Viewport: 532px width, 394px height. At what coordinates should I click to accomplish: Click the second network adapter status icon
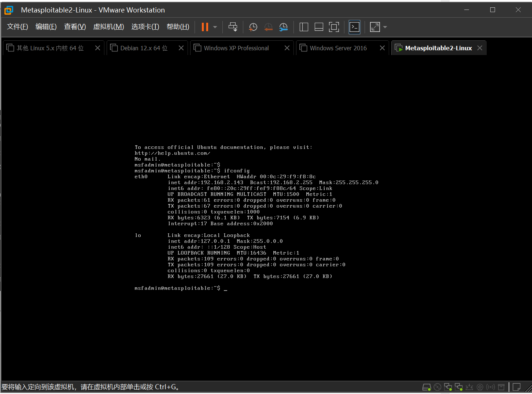coord(458,387)
